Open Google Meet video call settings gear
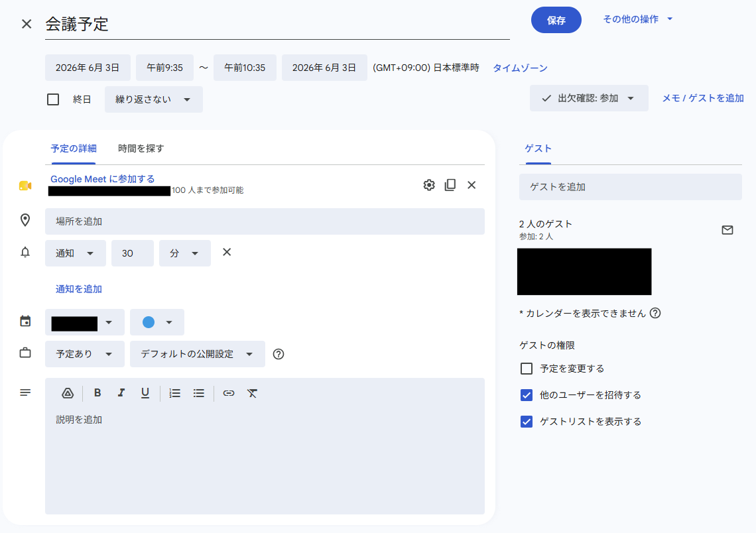Screen dimensions: 756x533 [x=429, y=185]
